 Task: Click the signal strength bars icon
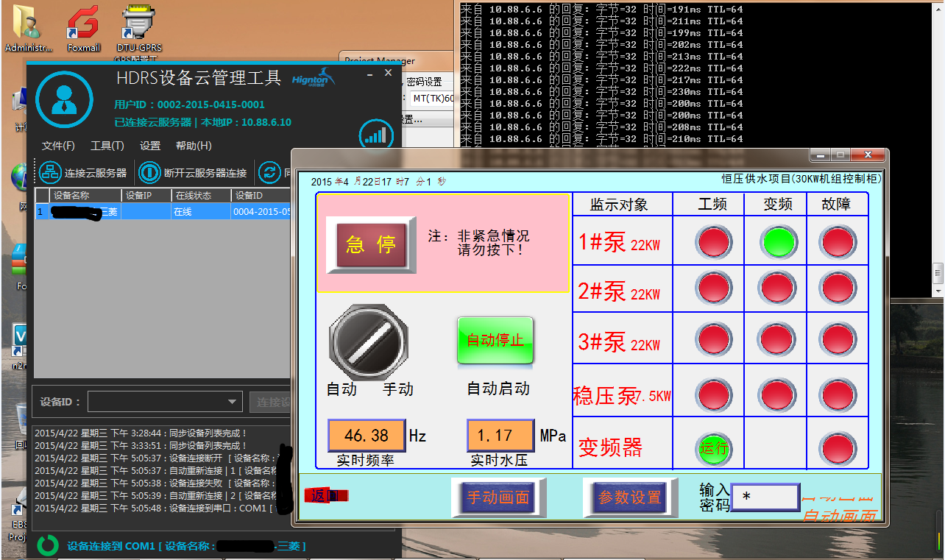(x=375, y=135)
